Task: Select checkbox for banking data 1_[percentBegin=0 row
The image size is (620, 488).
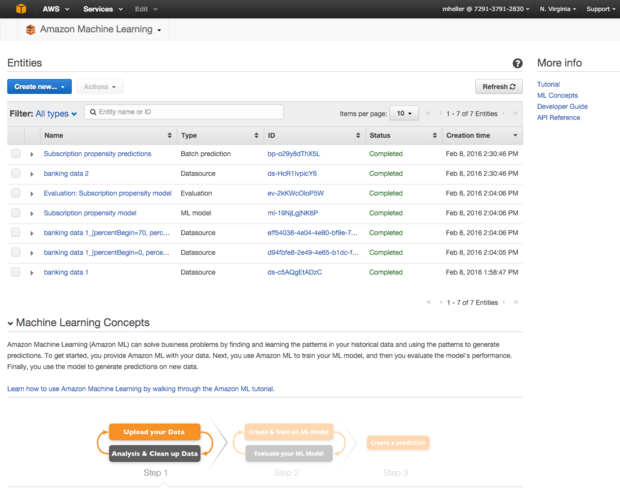Action: click(15, 252)
